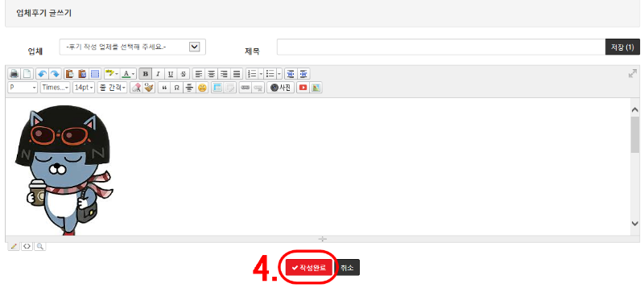Click the eraser clear formatting icon
This screenshot has width=644, height=292.
click(136, 88)
